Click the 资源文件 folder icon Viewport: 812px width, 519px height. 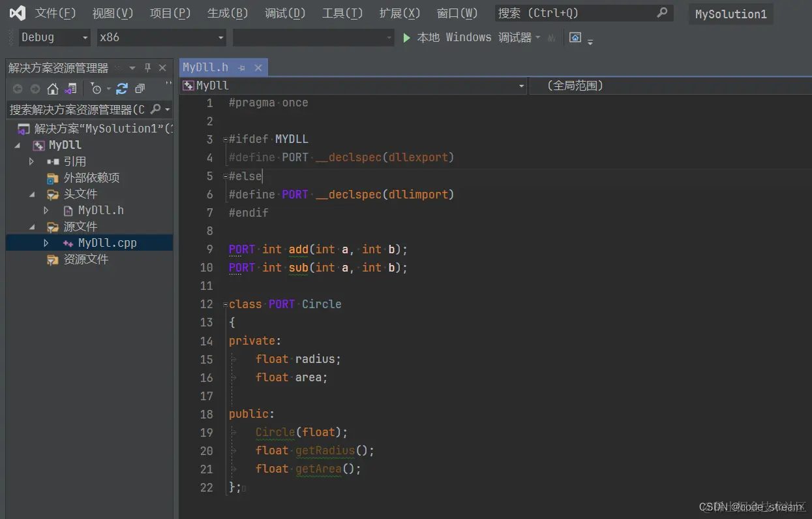[x=53, y=259]
